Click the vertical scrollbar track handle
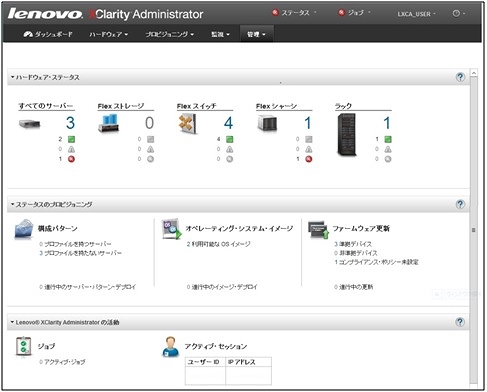Screen dimensions: 487x392 coord(474,230)
